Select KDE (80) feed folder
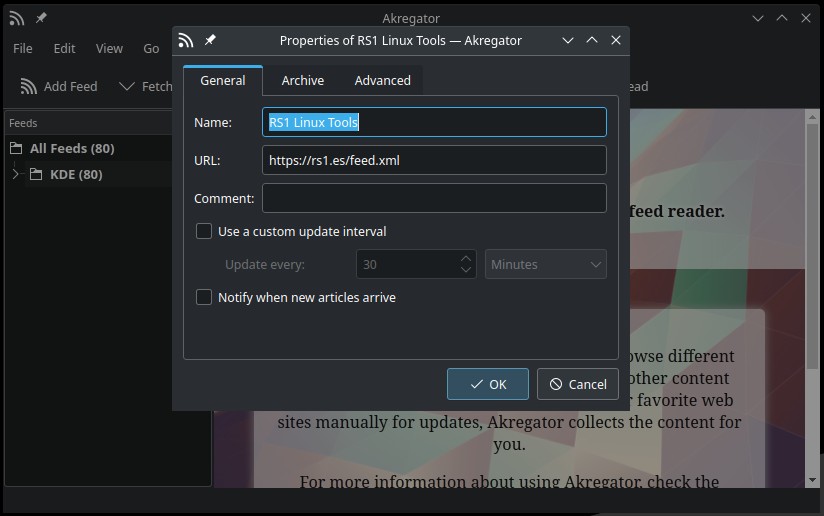824x516 pixels. click(76, 174)
